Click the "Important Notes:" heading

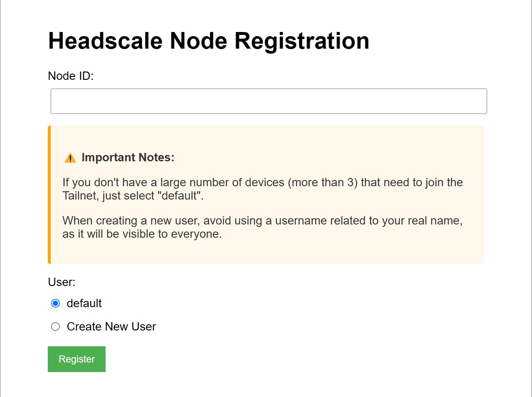tap(128, 158)
